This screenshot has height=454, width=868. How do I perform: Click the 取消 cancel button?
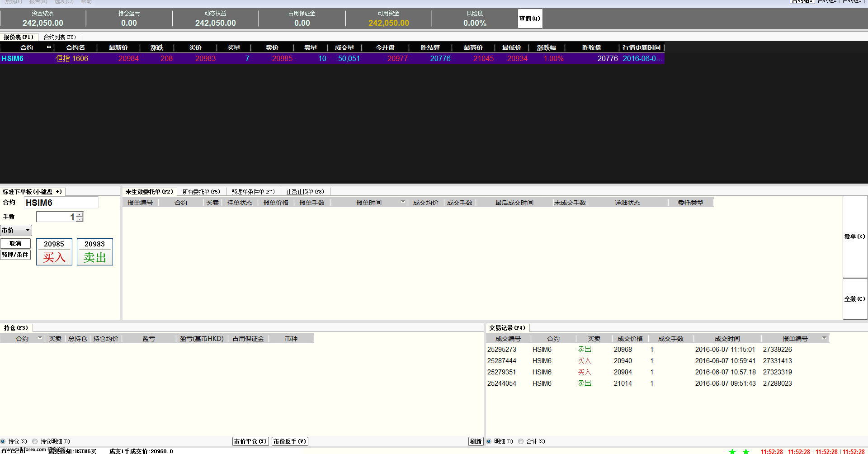[x=15, y=243]
